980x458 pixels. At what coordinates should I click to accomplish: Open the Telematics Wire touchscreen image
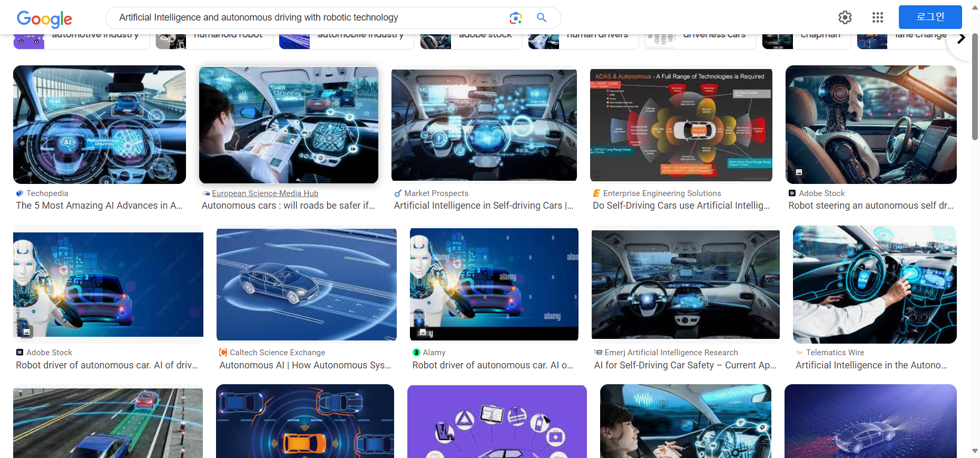875,285
